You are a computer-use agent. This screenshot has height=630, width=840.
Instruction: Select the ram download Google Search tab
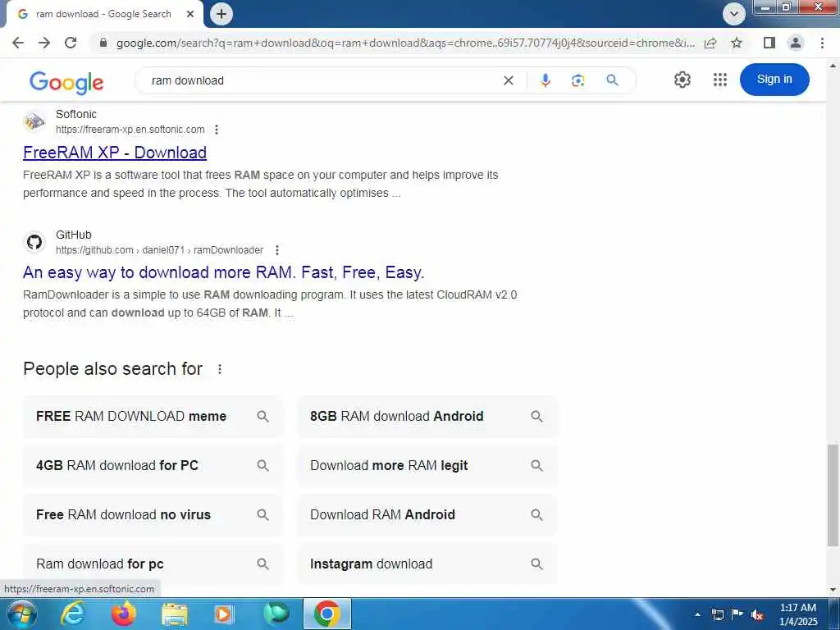pyautogui.click(x=103, y=14)
